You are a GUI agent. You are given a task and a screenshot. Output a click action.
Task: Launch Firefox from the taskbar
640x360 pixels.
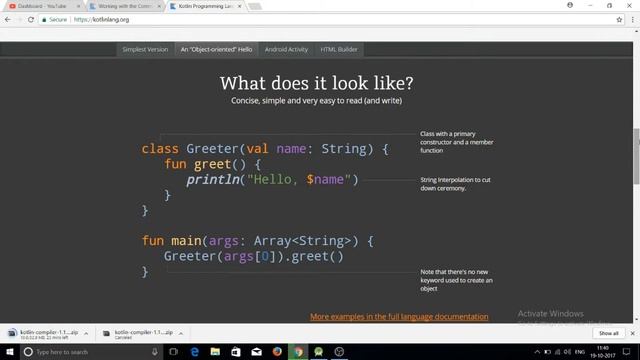click(277, 352)
